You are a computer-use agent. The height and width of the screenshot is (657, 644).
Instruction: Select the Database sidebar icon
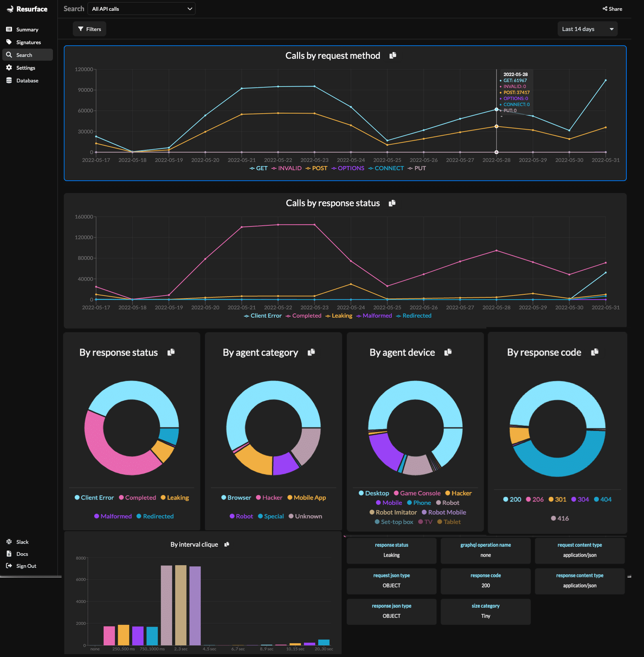(x=9, y=80)
